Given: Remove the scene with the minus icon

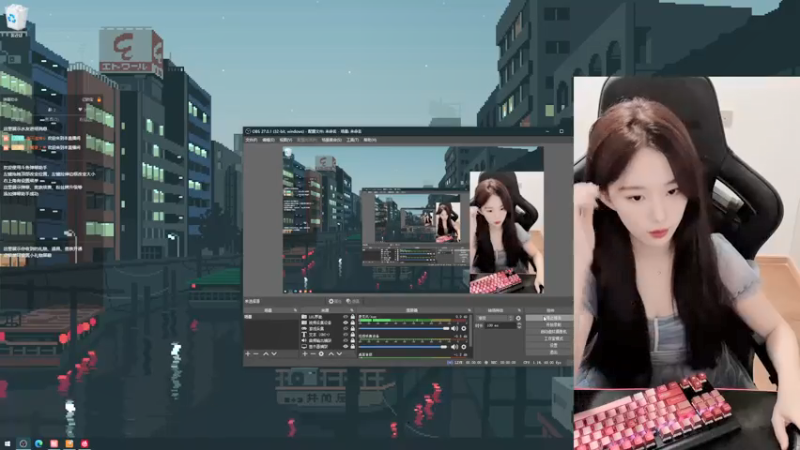Looking at the screenshot, I should 256,354.
